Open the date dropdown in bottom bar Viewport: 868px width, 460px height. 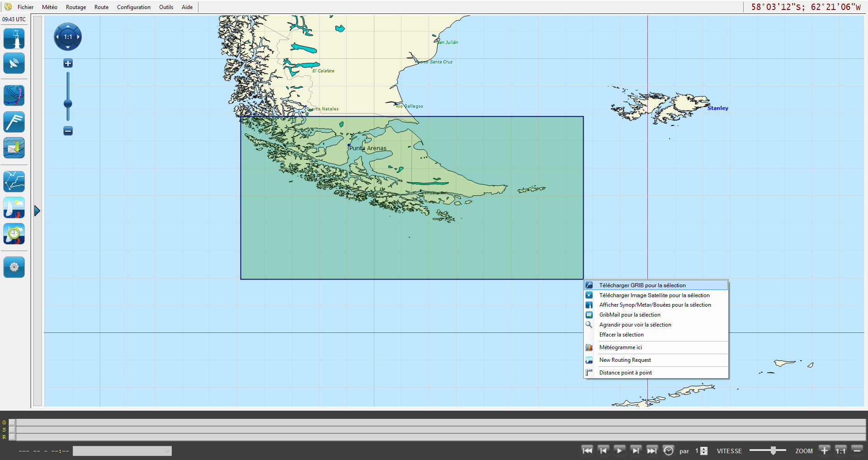122,451
